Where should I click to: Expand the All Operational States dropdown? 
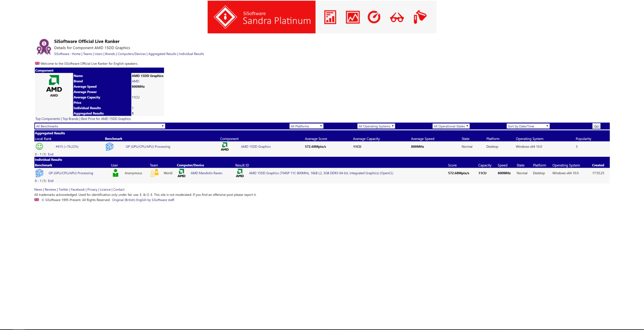[x=451, y=126]
